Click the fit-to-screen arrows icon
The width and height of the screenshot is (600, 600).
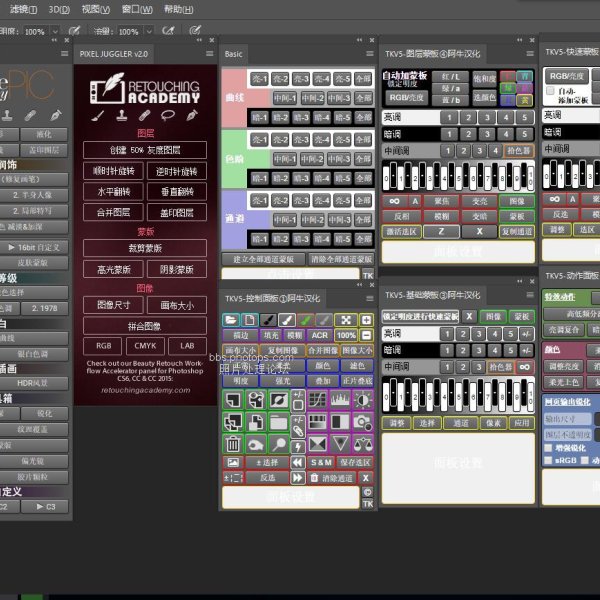click(x=346, y=320)
